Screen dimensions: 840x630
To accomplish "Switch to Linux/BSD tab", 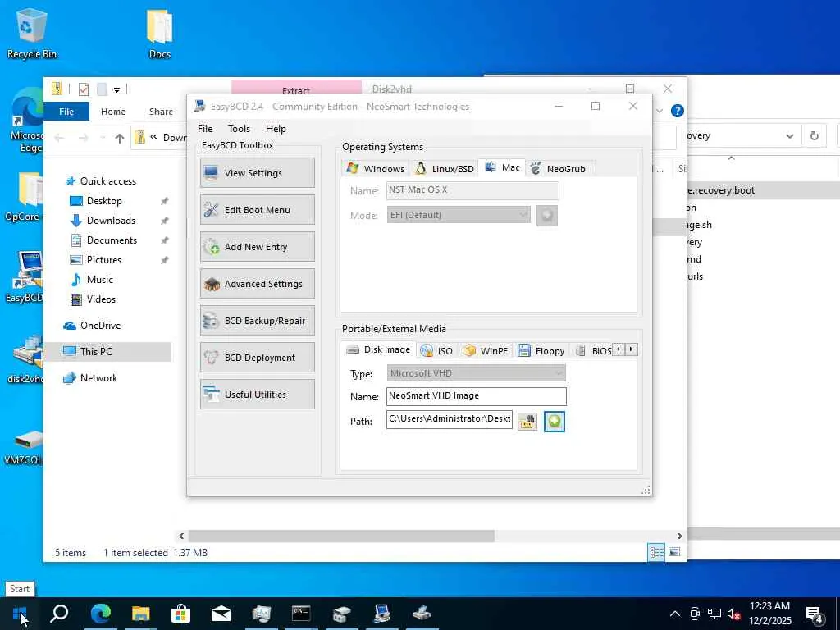I will (445, 169).
